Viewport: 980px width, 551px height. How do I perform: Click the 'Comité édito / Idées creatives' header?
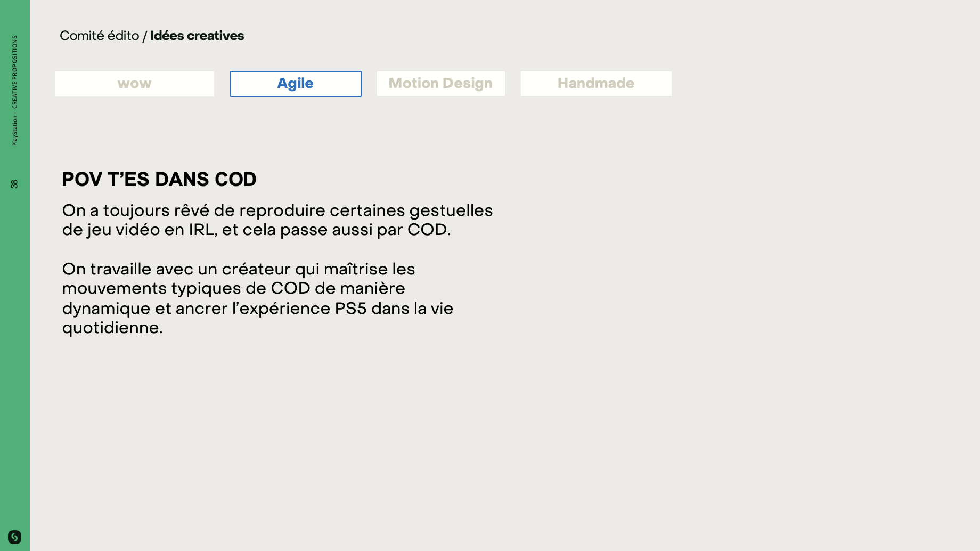(x=152, y=36)
